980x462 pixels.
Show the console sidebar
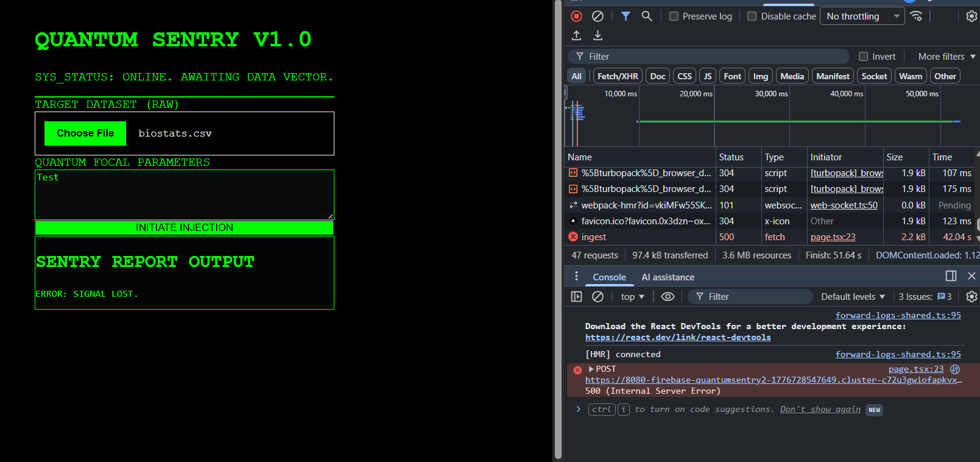[576, 297]
